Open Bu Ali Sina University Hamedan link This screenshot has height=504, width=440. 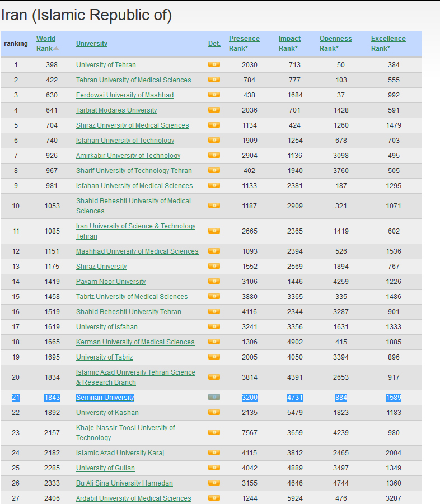pyautogui.click(x=124, y=483)
